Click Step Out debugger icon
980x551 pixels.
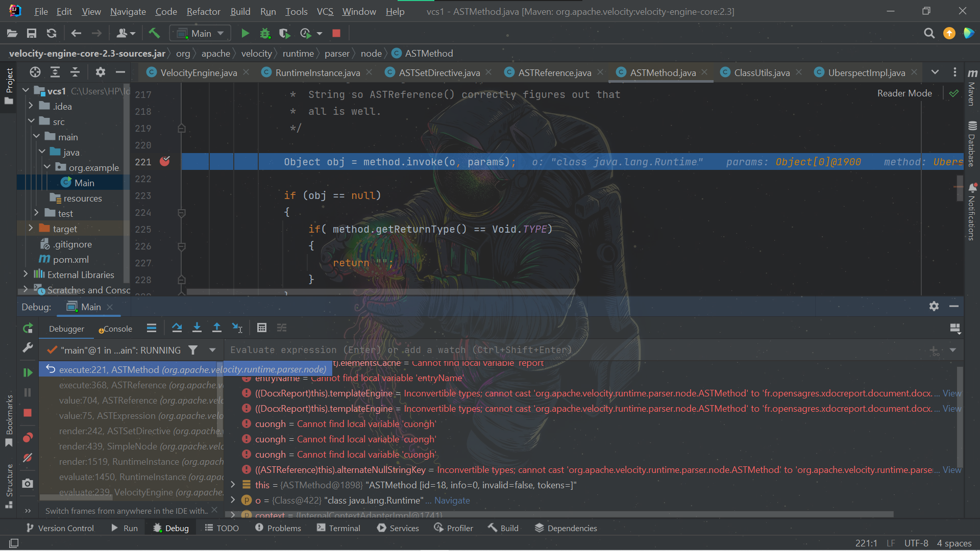(217, 328)
